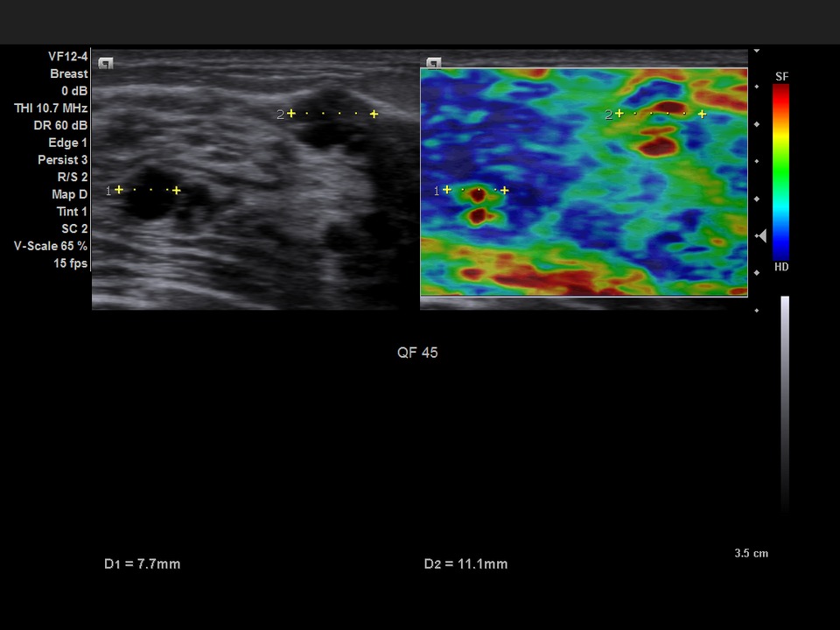Select the THI 10.7 MHz frequency setting
Screen dimensions: 840x630
pyautogui.click(x=51, y=108)
